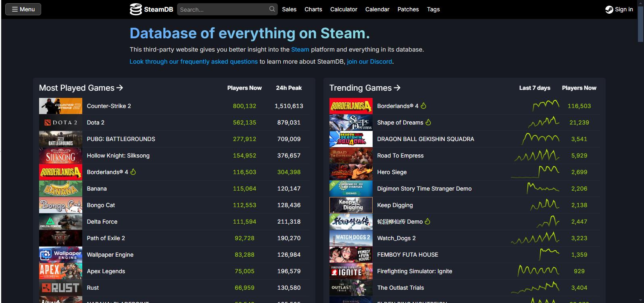The image size is (644, 303).
Task: Click into the Search input field
Action: (x=223, y=9)
